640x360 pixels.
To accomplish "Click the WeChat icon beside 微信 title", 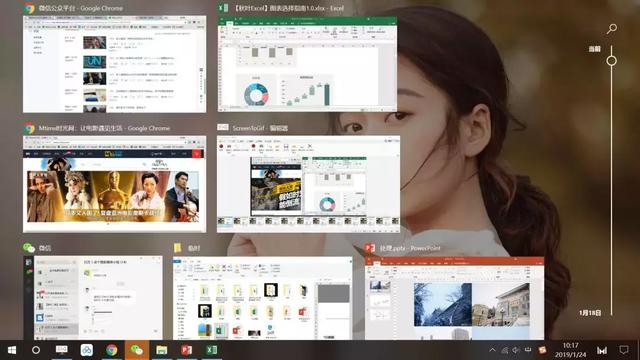I will tap(29, 248).
